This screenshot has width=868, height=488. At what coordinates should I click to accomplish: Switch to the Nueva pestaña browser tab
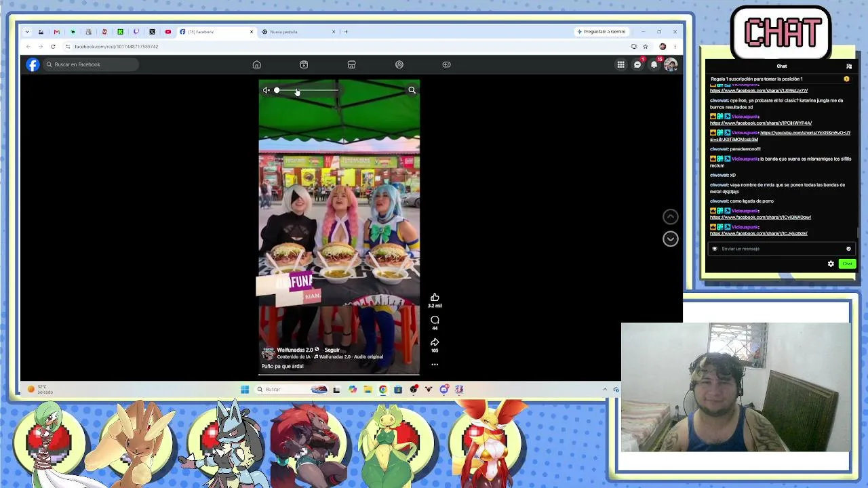click(x=298, y=32)
